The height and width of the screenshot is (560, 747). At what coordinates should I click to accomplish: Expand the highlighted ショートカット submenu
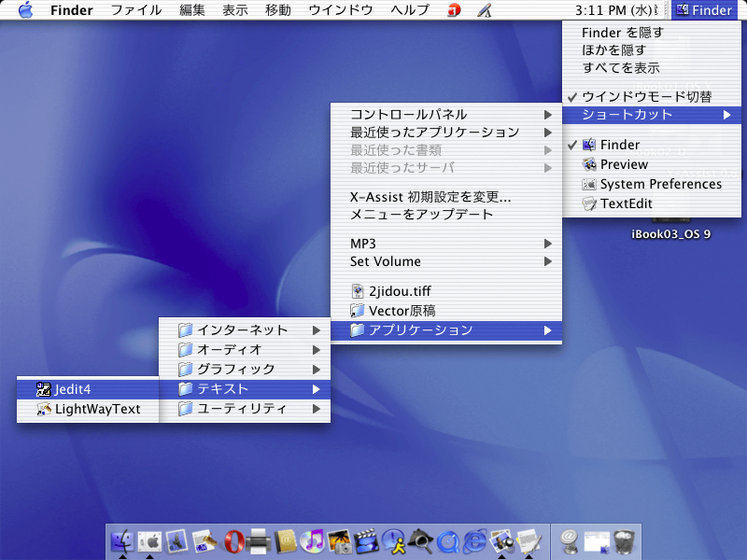[652, 115]
